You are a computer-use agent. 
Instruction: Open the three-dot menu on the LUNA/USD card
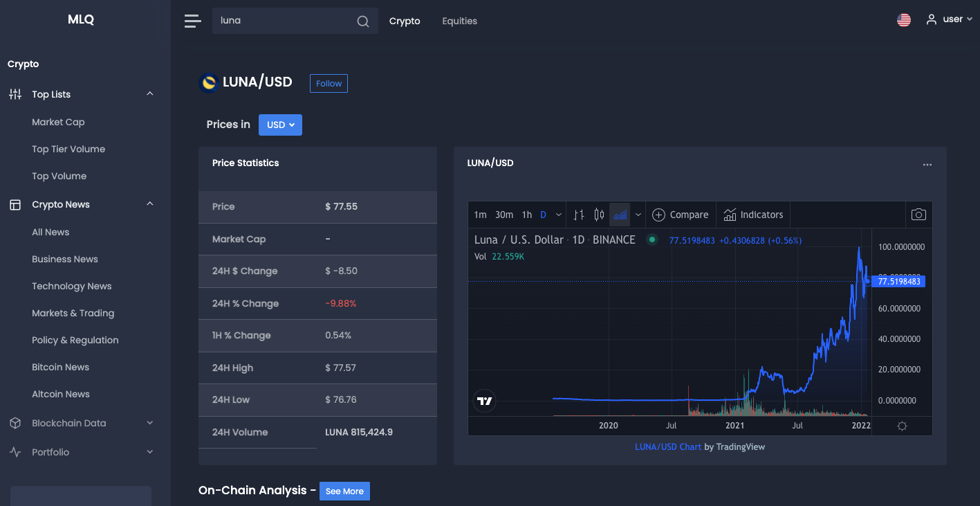[927, 165]
